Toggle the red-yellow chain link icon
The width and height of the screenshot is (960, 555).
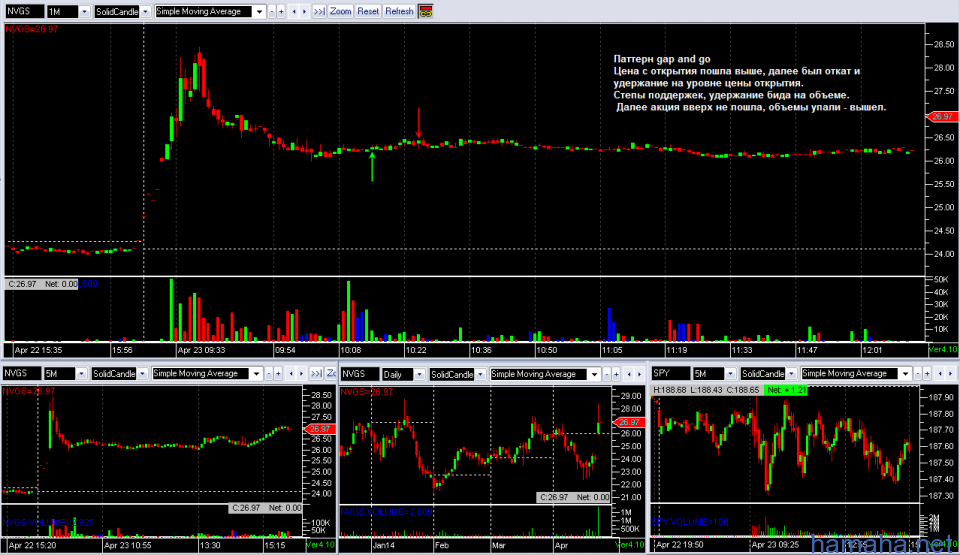click(x=426, y=12)
